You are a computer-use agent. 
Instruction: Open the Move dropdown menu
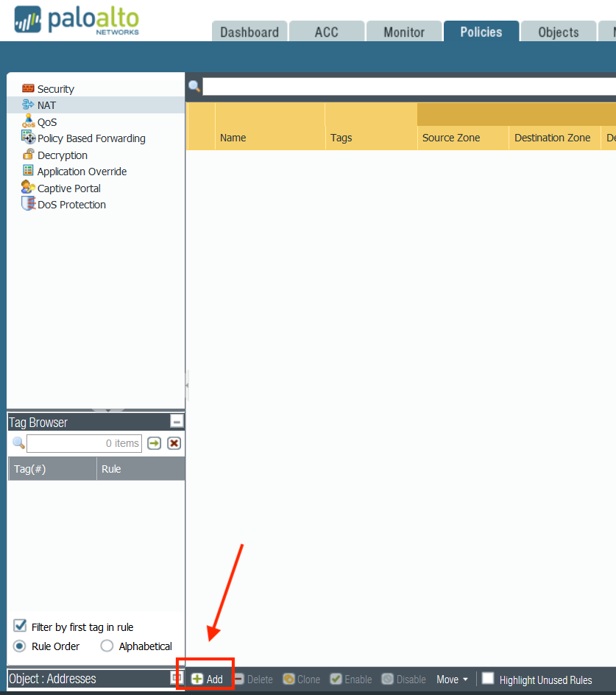pos(452,680)
